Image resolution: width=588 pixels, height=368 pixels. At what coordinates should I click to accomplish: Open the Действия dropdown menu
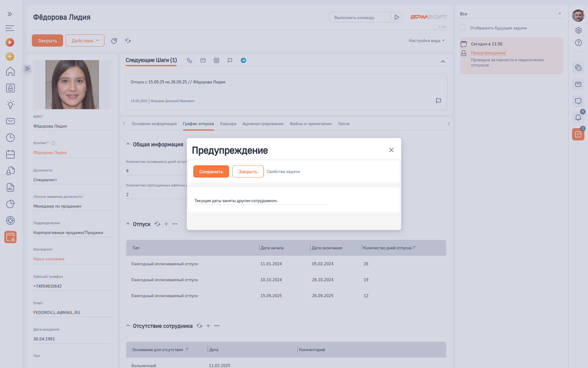(x=85, y=41)
